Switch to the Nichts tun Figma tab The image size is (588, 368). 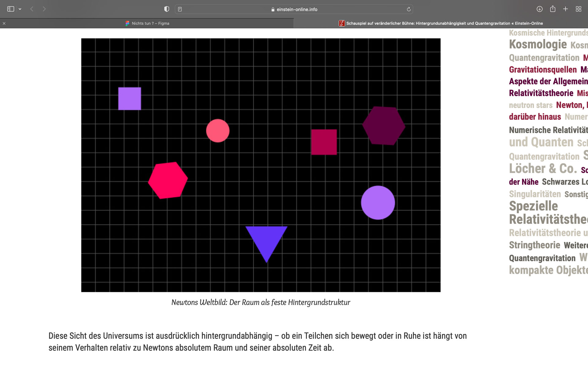tap(147, 23)
